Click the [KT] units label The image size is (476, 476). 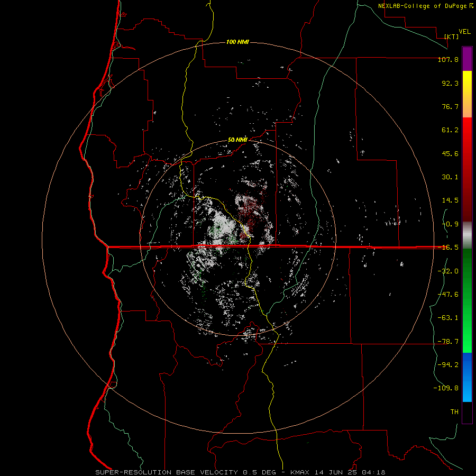pyautogui.click(x=452, y=36)
